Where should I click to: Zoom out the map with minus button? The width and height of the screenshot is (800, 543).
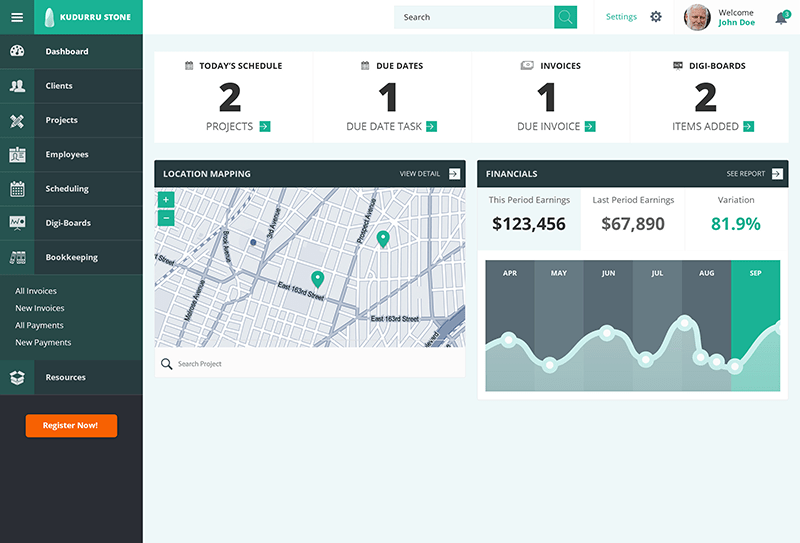tap(166, 218)
